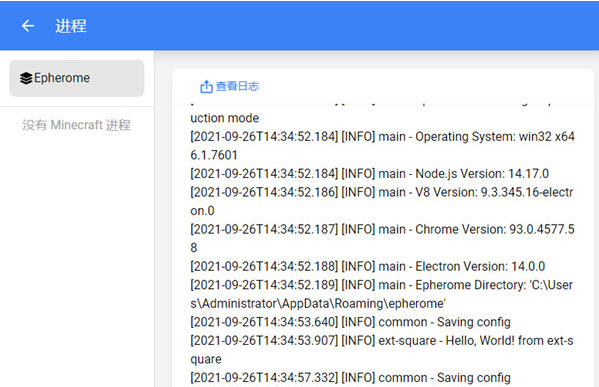Click the 进程 page title
The height and width of the screenshot is (387, 599).
[71, 26]
